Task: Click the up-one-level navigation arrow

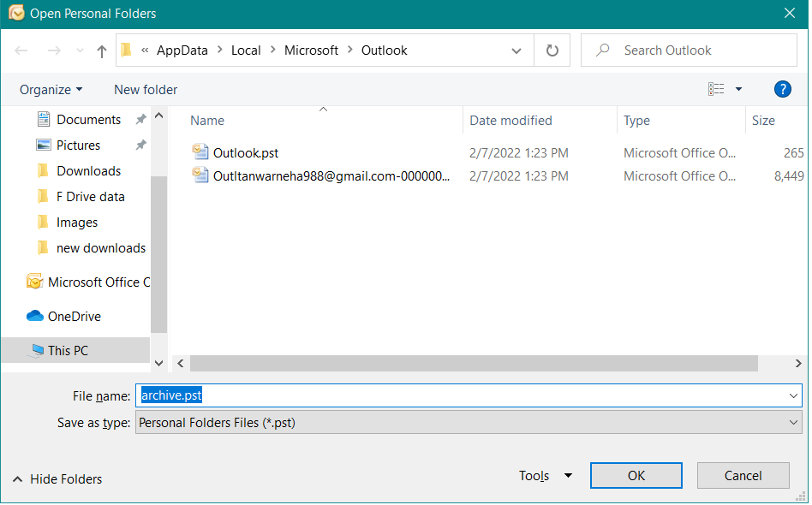Action: pyautogui.click(x=101, y=50)
